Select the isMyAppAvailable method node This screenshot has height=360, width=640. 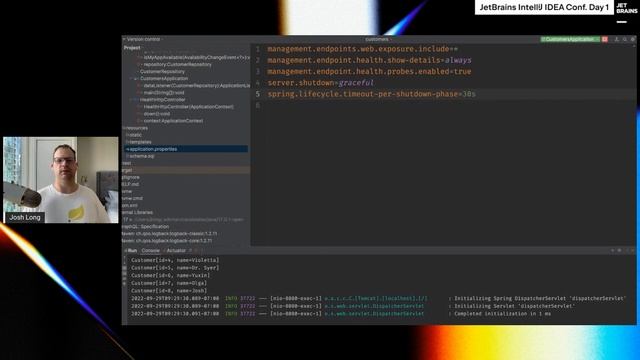click(196, 58)
